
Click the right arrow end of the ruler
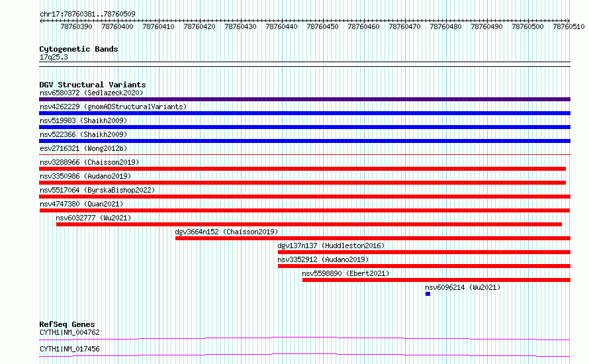pyautogui.click(x=568, y=21)
